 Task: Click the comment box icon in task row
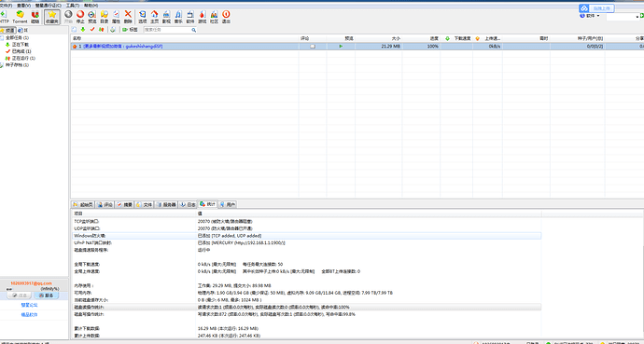313,47
